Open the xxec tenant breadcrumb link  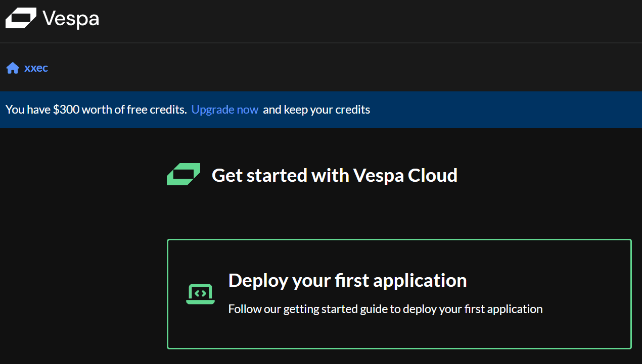pyautogui.click(x=36, y=68)
